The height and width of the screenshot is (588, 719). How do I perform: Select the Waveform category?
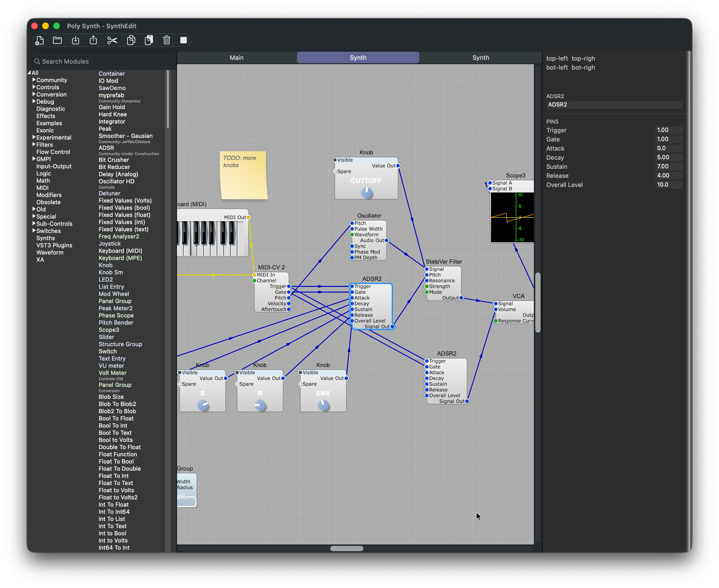pos(50,252)
